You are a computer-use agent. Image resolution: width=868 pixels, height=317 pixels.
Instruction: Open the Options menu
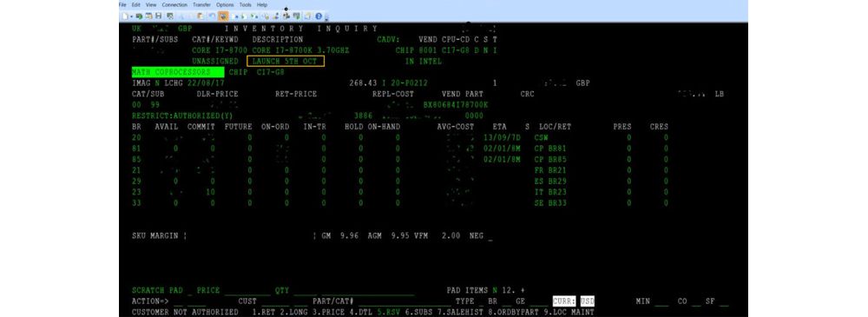click(x=225, y=4)
